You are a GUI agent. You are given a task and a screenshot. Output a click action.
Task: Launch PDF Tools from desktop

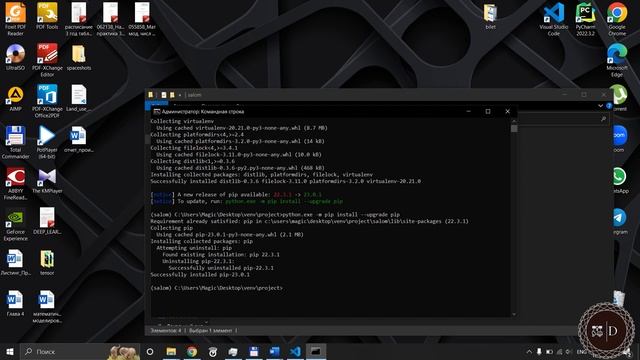[x=47, y=16]
